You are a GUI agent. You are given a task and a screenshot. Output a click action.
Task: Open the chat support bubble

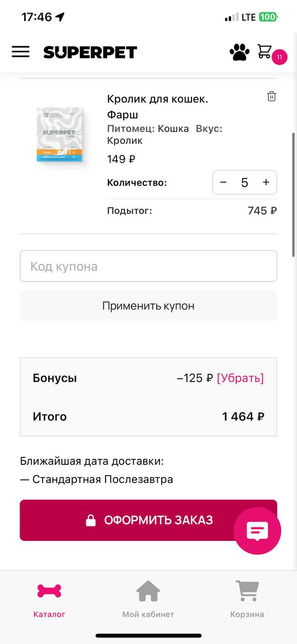pyautogui.click(x=257, y=530)
